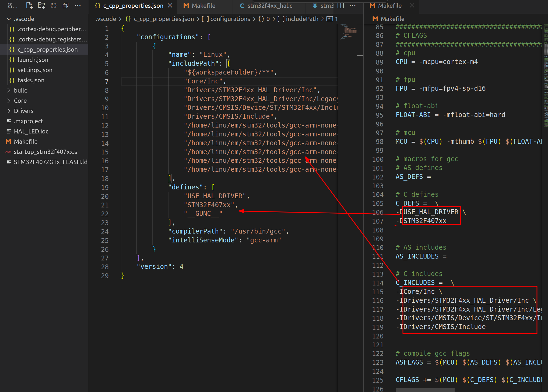Create a new file in the Explorer
Viewport: 548px width, 392px height.
pyautogui.click(x=29, y=5)
